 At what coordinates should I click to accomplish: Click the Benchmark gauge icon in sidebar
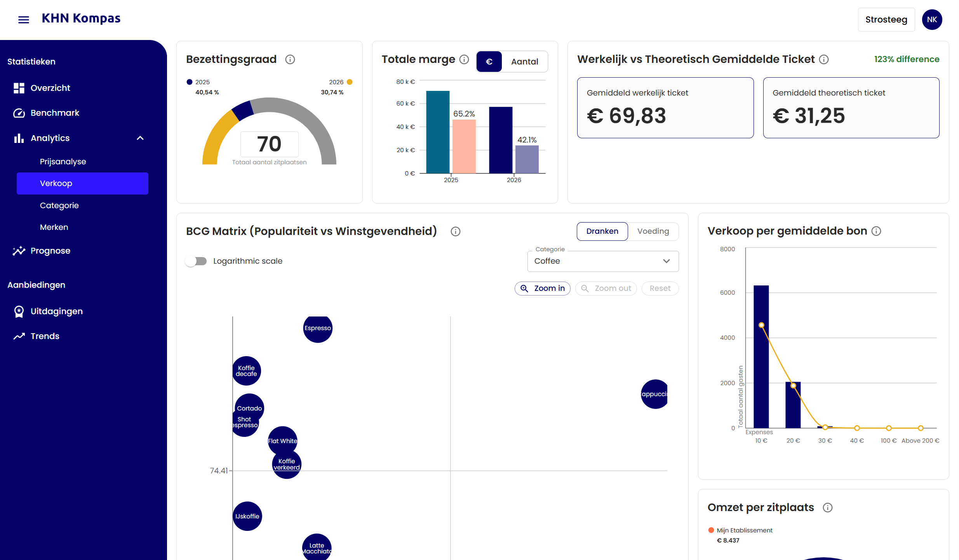pos(19,113)
